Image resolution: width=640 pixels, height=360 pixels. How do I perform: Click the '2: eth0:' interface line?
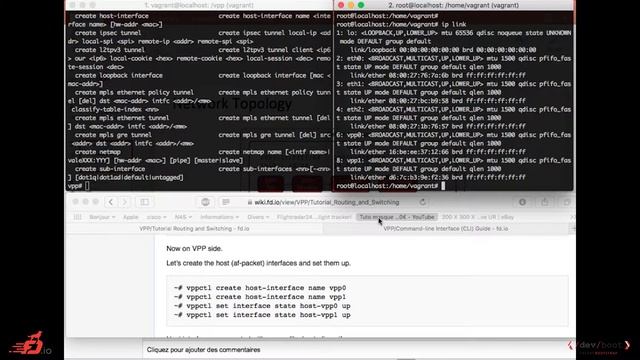click(x=454, y=58)
